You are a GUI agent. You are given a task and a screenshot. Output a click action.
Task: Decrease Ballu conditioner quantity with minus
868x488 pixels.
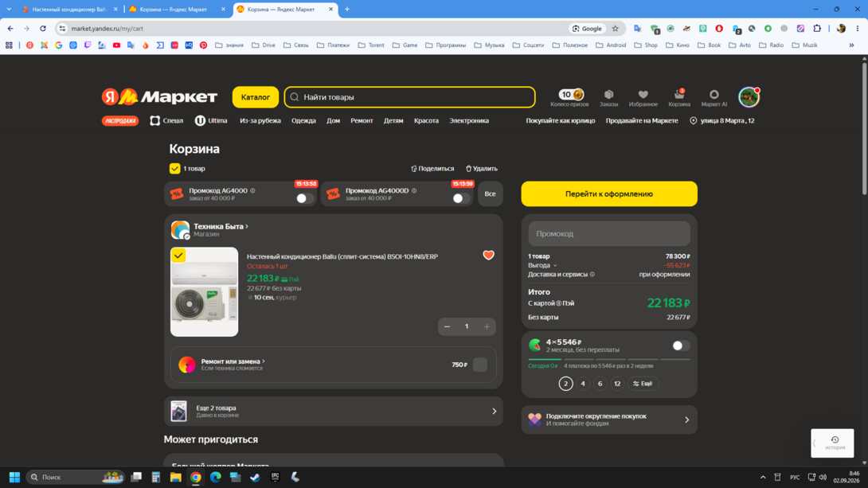tap(447, 326)
